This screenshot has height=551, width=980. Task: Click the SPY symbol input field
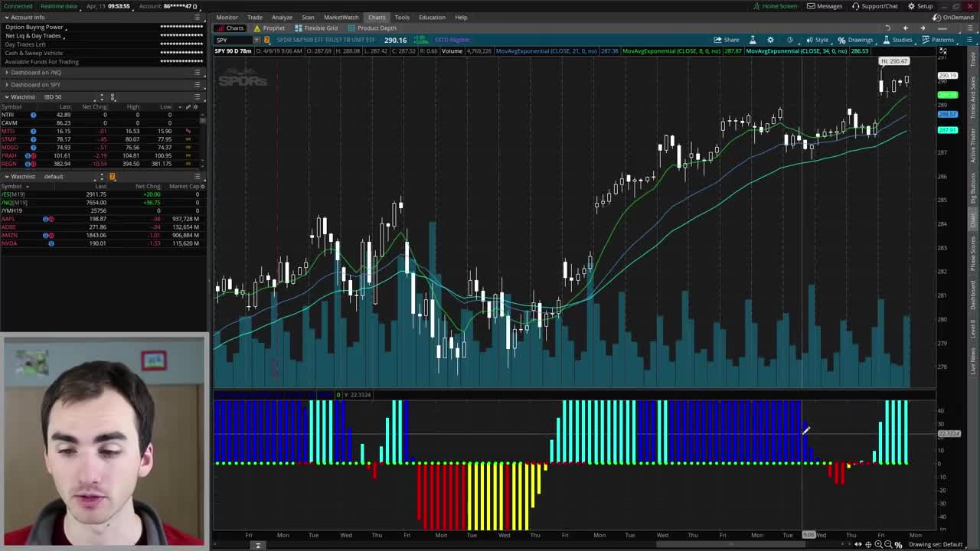(234, 40)
